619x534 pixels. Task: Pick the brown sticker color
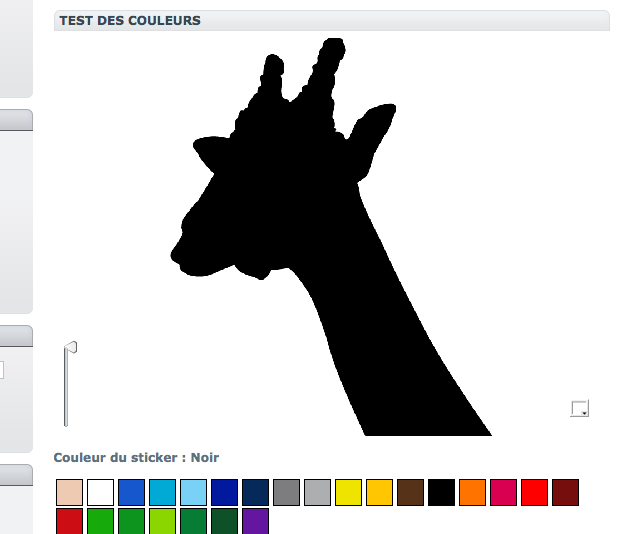point(410,492)
